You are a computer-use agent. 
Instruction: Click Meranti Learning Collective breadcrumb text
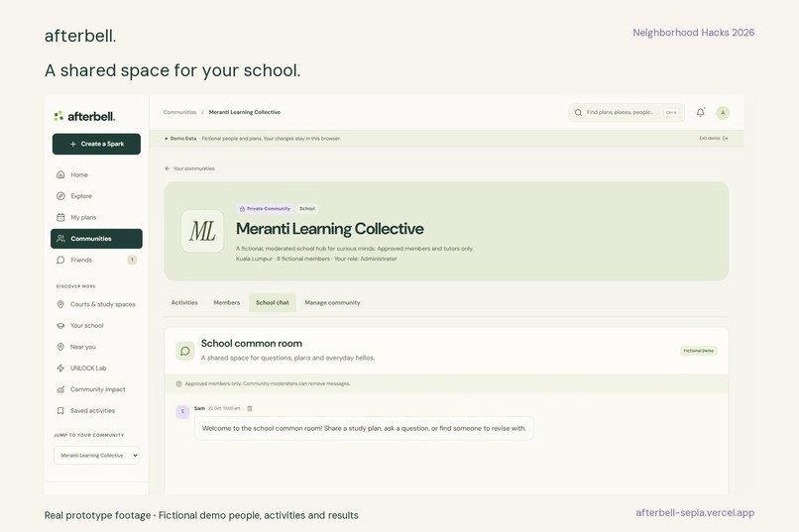click(x=245, y=112)
